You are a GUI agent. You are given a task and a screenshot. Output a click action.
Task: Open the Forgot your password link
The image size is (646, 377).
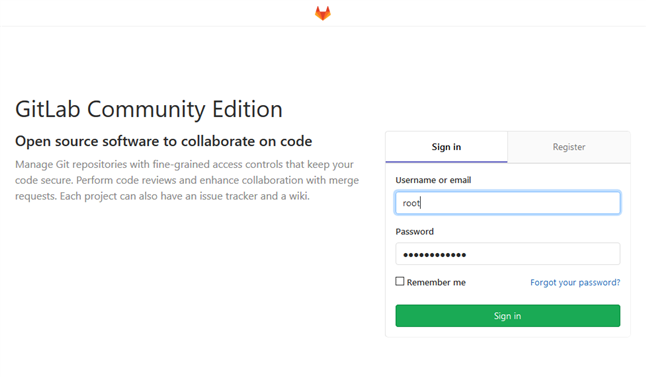(575, 282)
